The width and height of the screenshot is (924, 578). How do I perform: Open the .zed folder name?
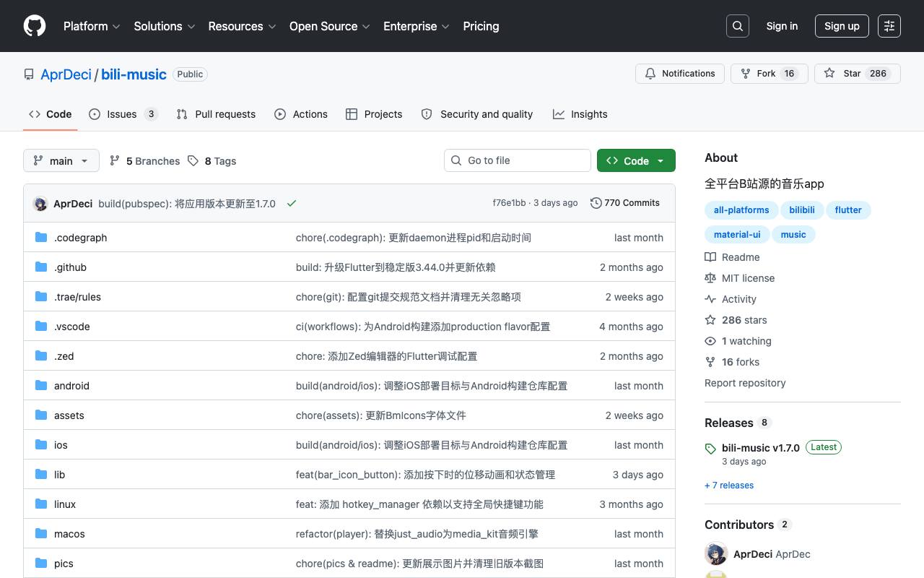coord(64,356)
